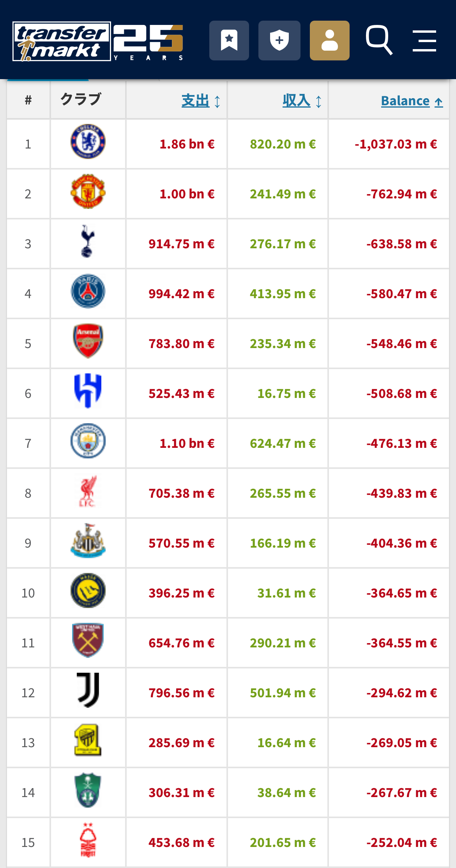
Task: Sort table by 収入 column
Action: click(x=302, y=101)
